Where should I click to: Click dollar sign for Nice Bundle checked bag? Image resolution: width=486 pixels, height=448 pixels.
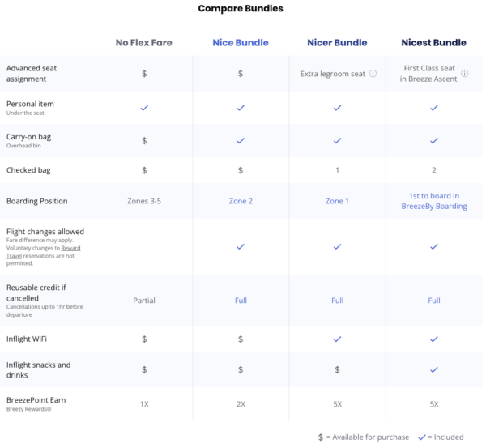[241, 170]
